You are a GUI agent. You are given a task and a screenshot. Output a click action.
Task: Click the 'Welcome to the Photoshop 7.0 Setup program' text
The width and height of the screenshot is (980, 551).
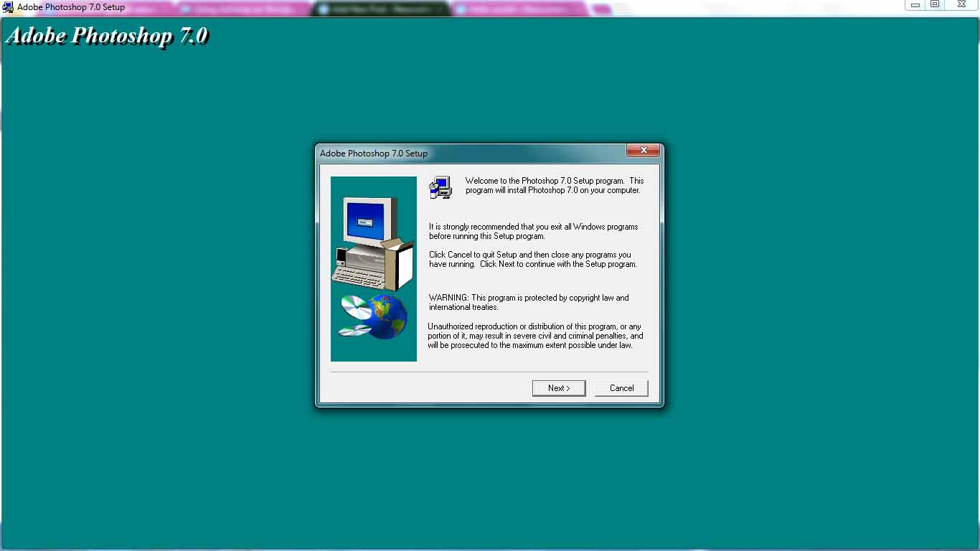(x=555, y=186)
